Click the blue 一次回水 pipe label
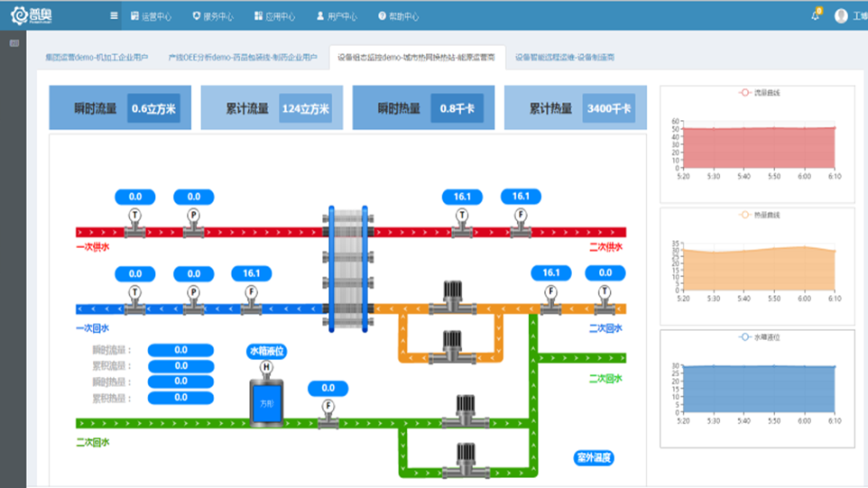 pos(92,328)
